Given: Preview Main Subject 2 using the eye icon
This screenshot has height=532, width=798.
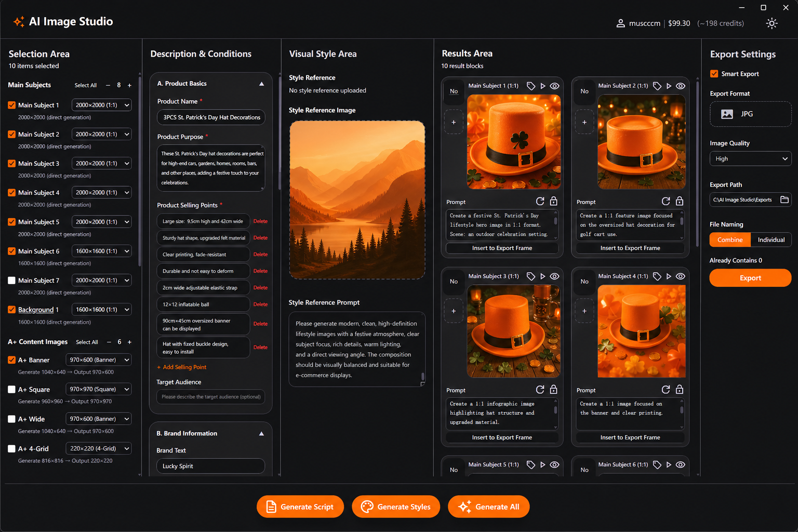Looking at the screenshot, I should tap(681, 86).
